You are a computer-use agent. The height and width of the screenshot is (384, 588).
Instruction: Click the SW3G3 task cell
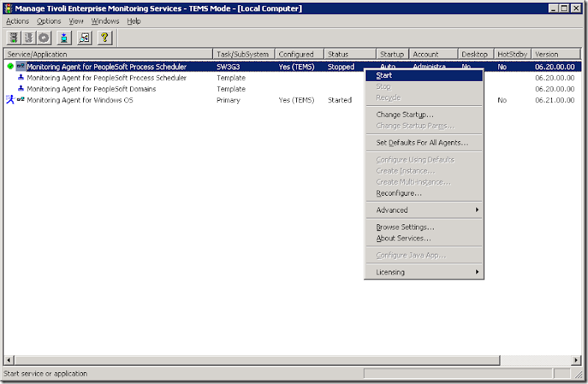coord(228,67)
